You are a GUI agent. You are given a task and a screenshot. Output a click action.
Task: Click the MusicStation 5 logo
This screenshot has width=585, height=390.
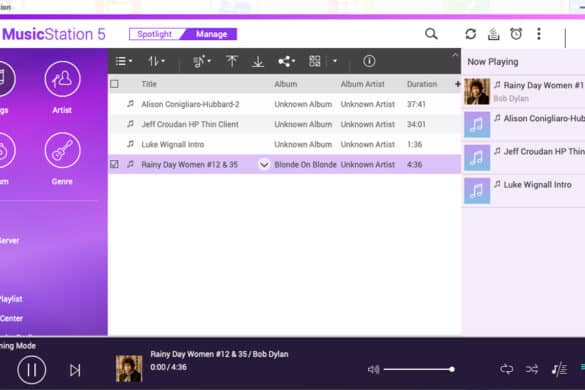click(x=53, y=34)
